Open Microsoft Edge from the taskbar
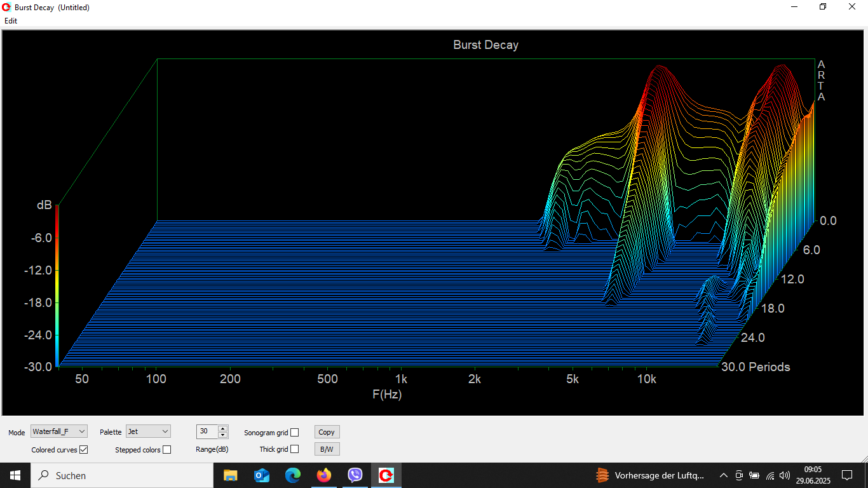 (292, 475)
